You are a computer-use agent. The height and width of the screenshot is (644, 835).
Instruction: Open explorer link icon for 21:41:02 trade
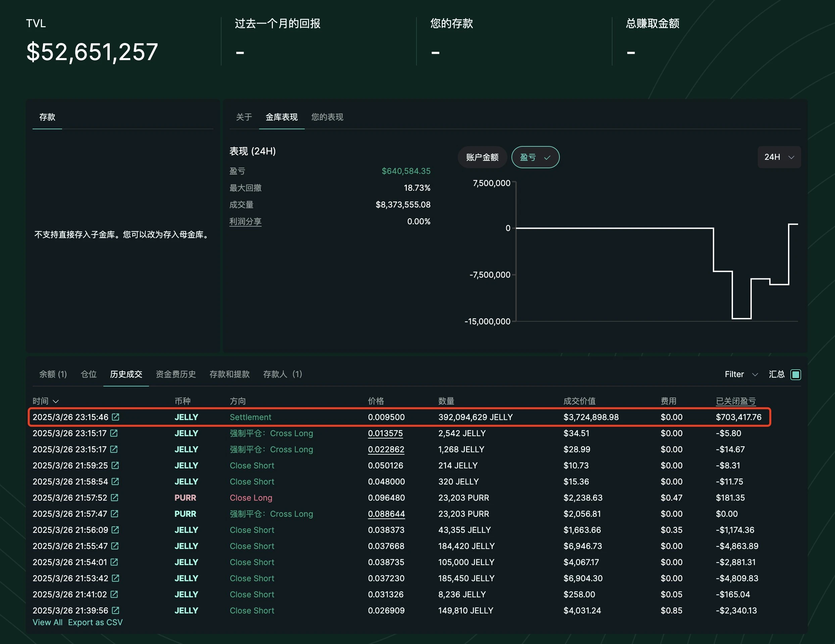click(114, 594)
